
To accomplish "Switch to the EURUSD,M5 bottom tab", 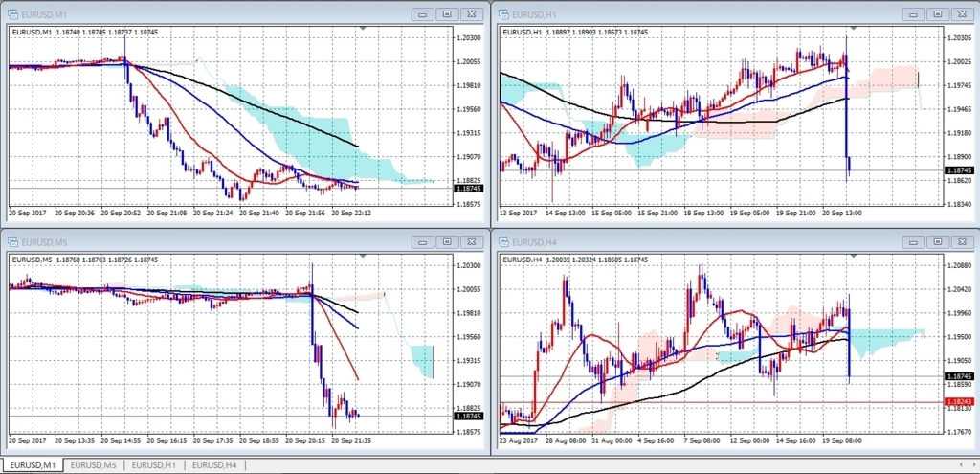I will [x=93, y=464].
